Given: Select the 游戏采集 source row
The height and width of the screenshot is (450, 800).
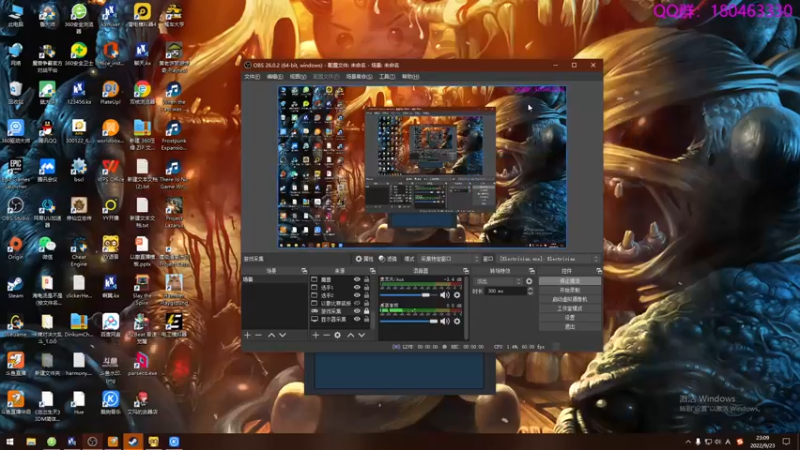Looking at the screenshot, I should 340,311.
